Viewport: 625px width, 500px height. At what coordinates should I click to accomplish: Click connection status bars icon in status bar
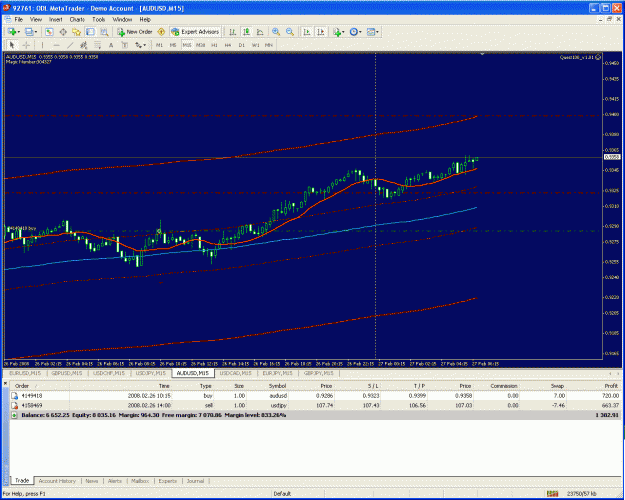(x=552, y=494)
